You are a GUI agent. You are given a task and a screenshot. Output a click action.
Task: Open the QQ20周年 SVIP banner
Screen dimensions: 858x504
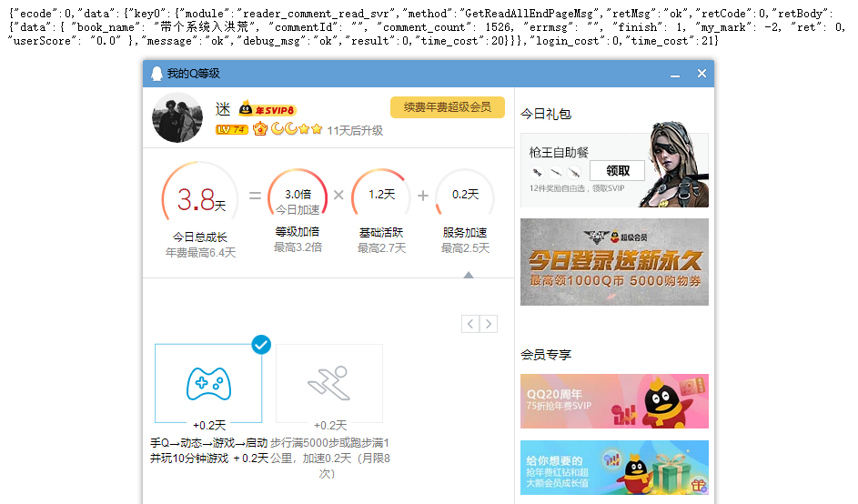614,401
